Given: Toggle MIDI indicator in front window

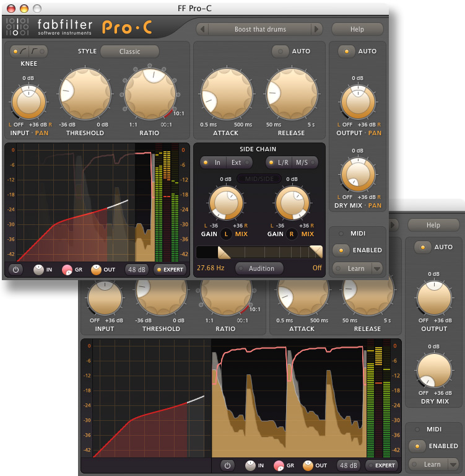Looking at the screenshot, I should point(341,234).
